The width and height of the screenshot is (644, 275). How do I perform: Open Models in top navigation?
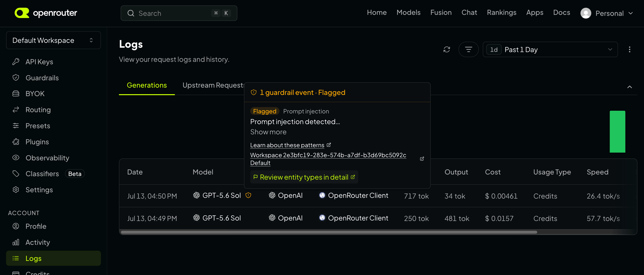point(409,12)
